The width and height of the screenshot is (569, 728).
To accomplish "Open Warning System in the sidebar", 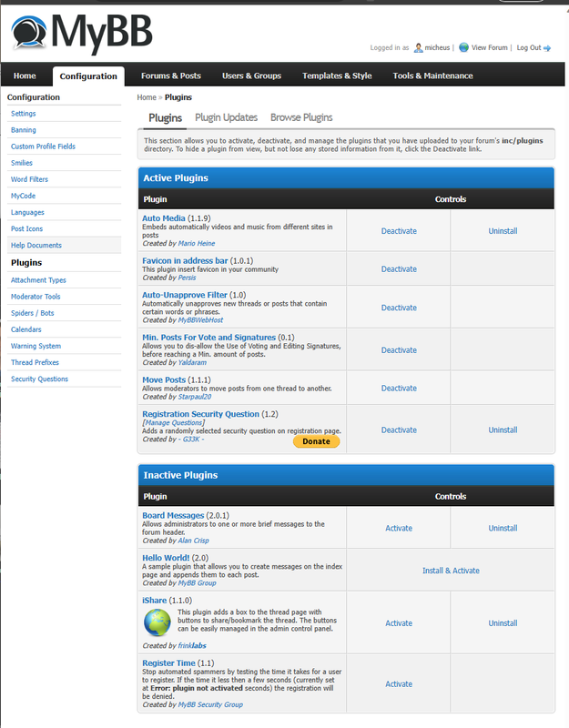I will click(x=36, y=346).
